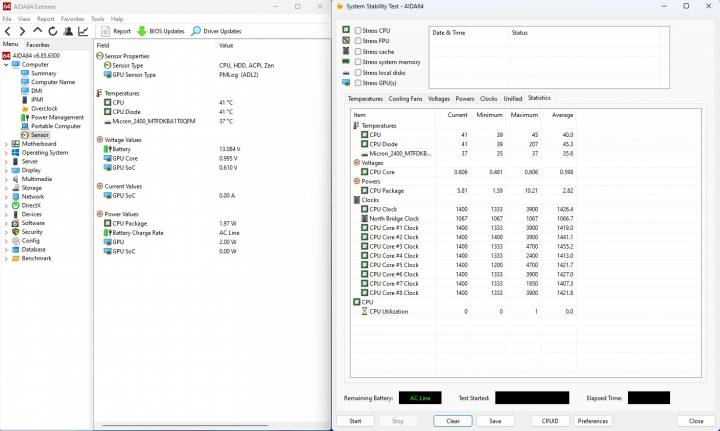Click the Config tree icon
Screen dimensions: 720x431
[16, 241]
